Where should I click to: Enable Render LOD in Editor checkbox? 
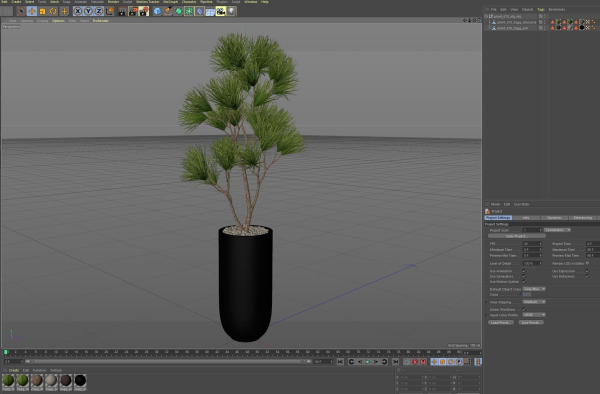point(587,263)
